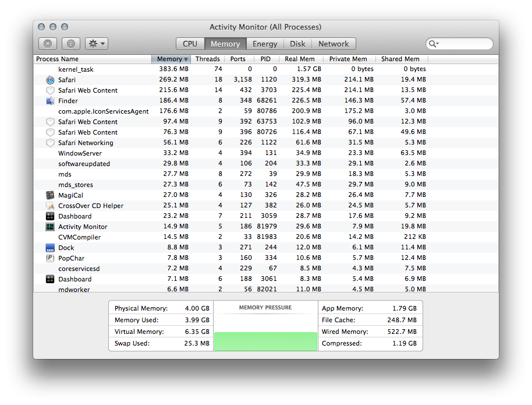Click the MagiCal app icon
This screenshot has width=532, height=405.
pyautogui.click(x=50, y=195)
